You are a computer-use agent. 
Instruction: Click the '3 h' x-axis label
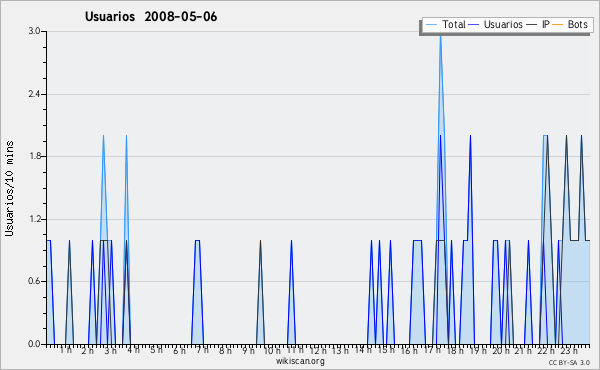tap(111, 350)
